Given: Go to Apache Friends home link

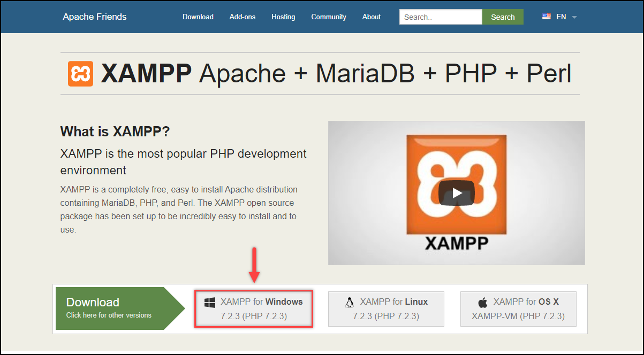Looking at the screenshot, I should click(x=95, y=17).
